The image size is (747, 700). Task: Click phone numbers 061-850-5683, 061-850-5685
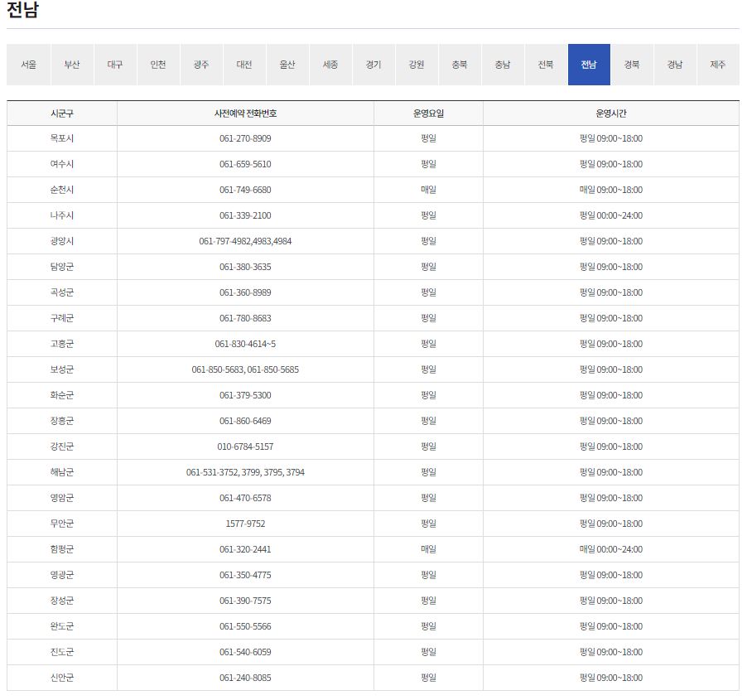coord(245,370)
